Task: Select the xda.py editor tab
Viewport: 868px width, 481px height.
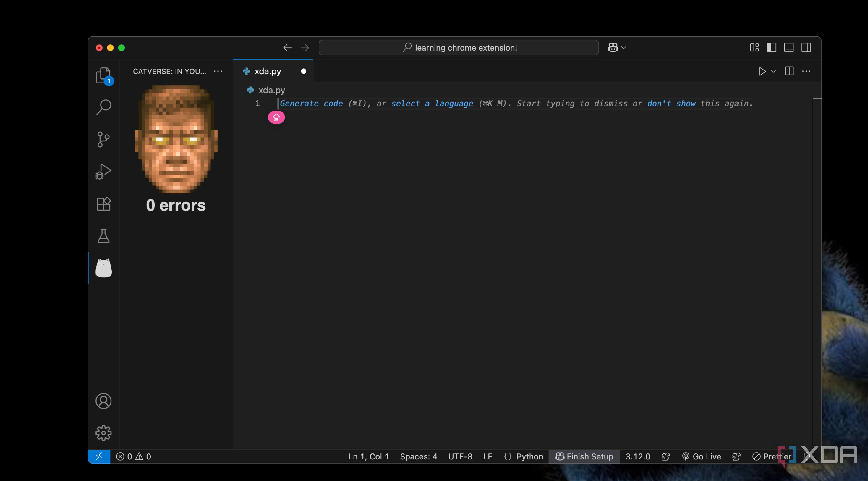Action: coord(273,71)
